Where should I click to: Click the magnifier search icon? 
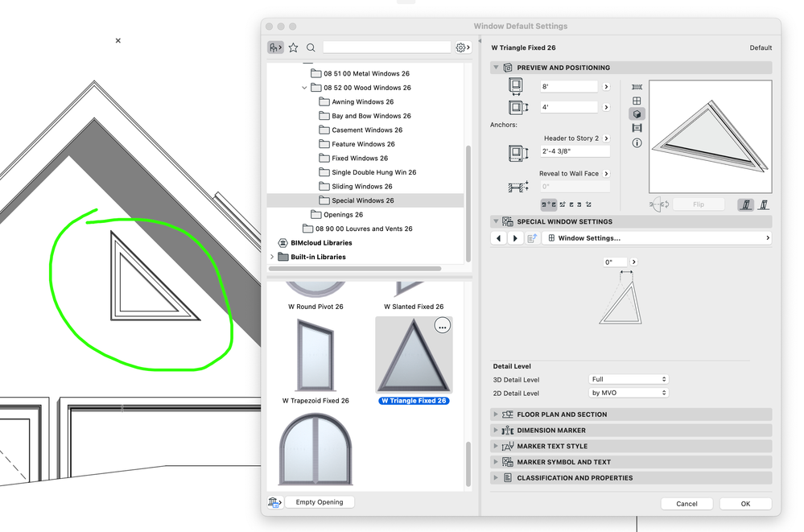tap(311, 47)
